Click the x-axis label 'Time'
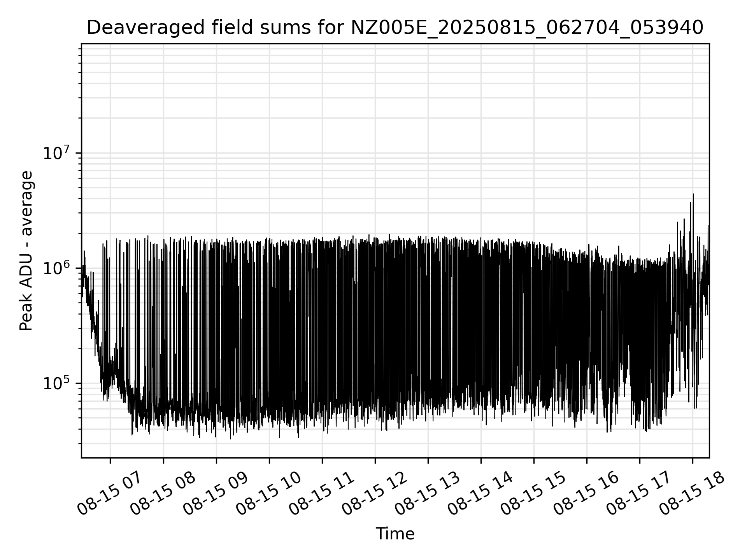This screenshot has height=560, width=747. pyautogui.click(x=395, y=534)
